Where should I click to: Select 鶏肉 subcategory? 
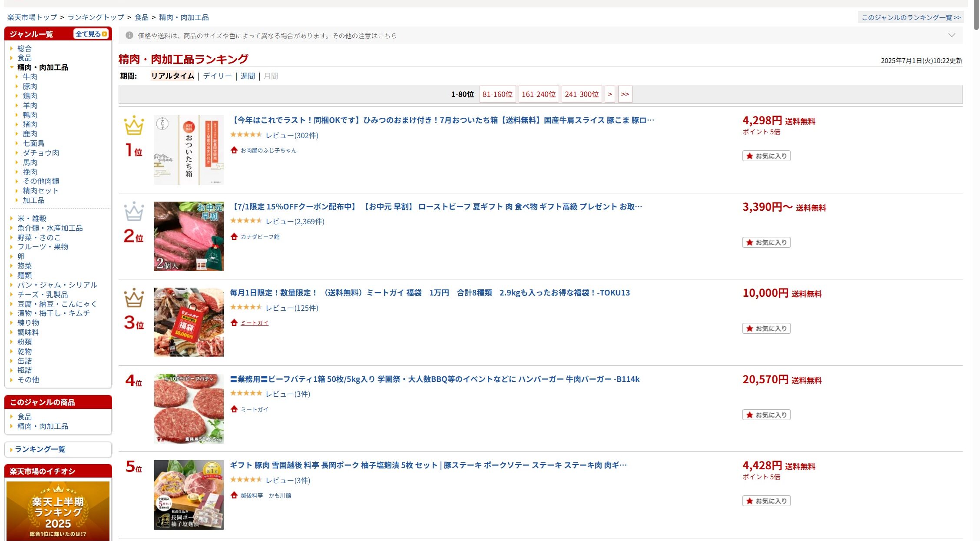pos(30,96)
